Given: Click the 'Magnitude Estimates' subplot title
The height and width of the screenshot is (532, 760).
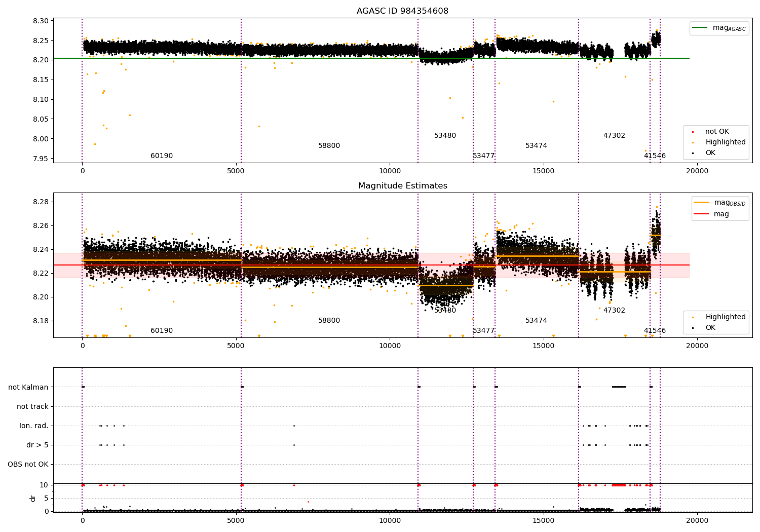Looking at the screenshot, I should pyautogui.click(x=402, y=186).
